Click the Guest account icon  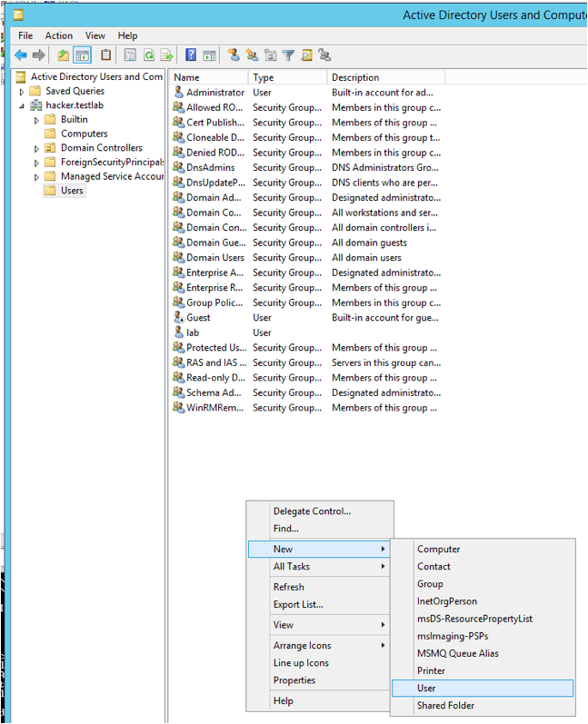pyautogui.click(x=179, y=317)
